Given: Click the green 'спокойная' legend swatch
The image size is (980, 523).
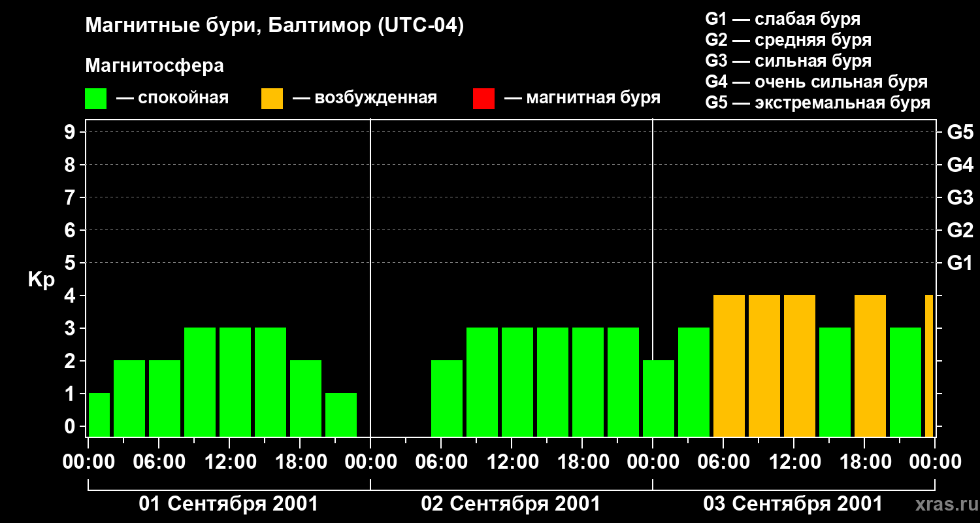Looking at the screenshot, I should 95,99.
